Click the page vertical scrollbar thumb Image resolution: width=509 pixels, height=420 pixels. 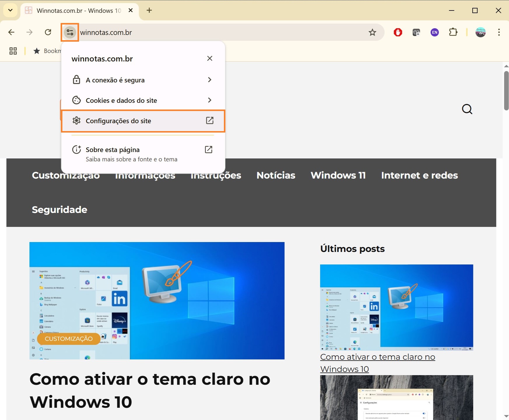pyautogui.click(x=506, y=91)
